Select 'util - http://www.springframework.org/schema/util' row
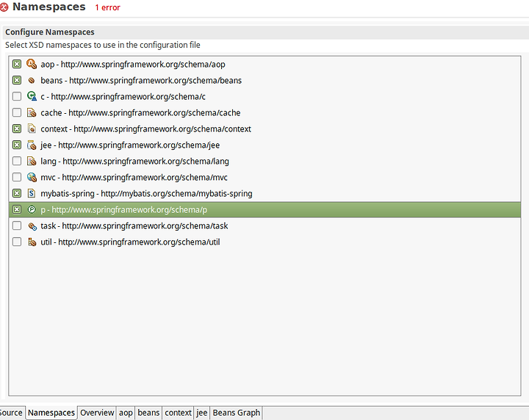 coord(264,242)
